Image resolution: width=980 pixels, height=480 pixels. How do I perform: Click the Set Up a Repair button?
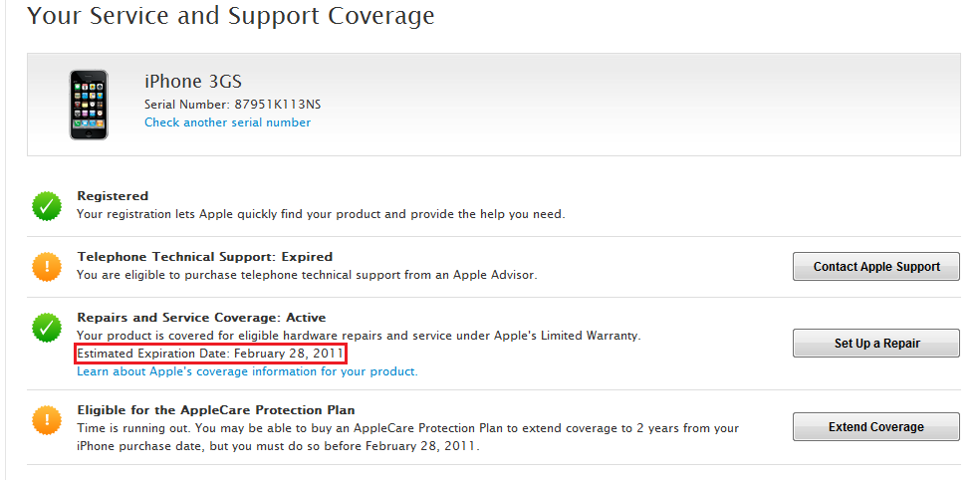[876, 343]
